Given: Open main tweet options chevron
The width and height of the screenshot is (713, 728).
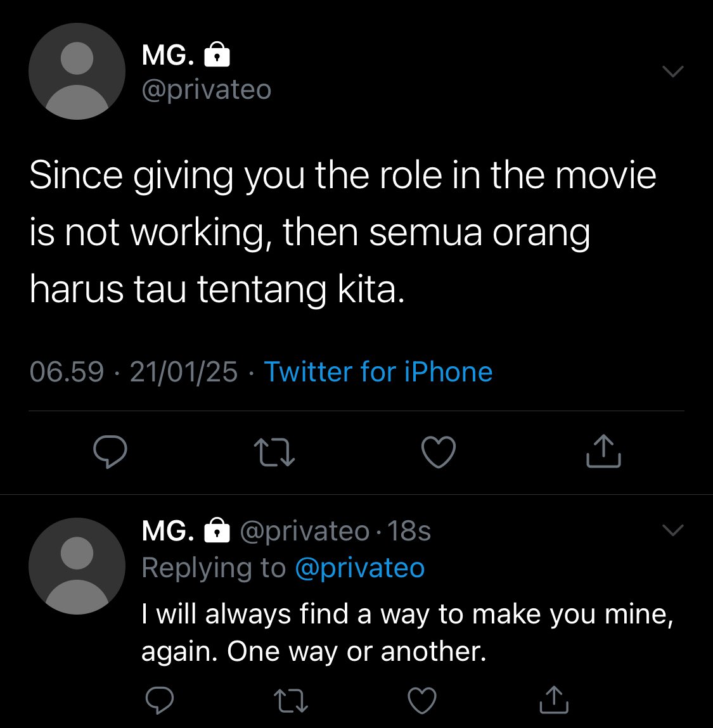Looking at the screenshot, I should pyautogui.click(x=672, y=72).
